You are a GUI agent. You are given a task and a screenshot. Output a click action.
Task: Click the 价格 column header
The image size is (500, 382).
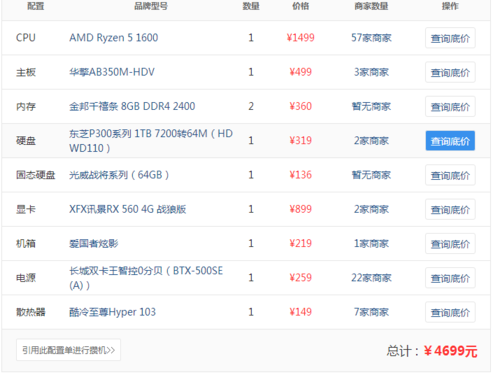(300, 6)
